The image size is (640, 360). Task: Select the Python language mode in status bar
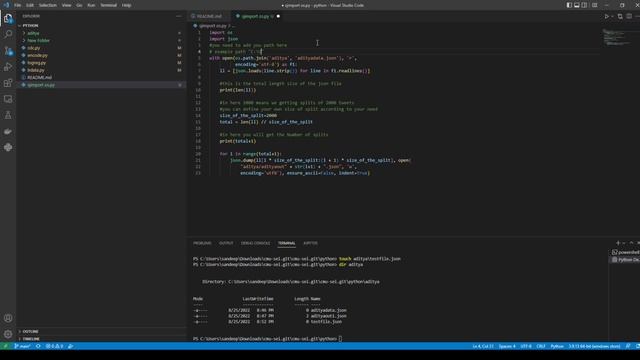click(557, 346)
